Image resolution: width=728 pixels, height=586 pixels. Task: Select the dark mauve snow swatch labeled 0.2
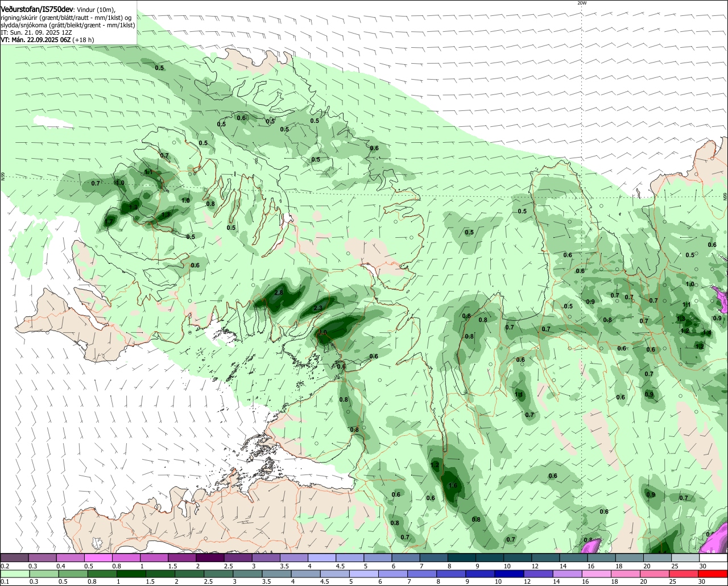point(14,558)
